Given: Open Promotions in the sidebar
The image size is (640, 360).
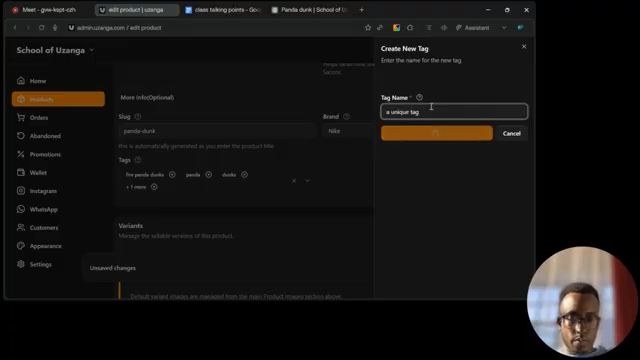Looking at the screenshot, I should [x=45, y=154].
